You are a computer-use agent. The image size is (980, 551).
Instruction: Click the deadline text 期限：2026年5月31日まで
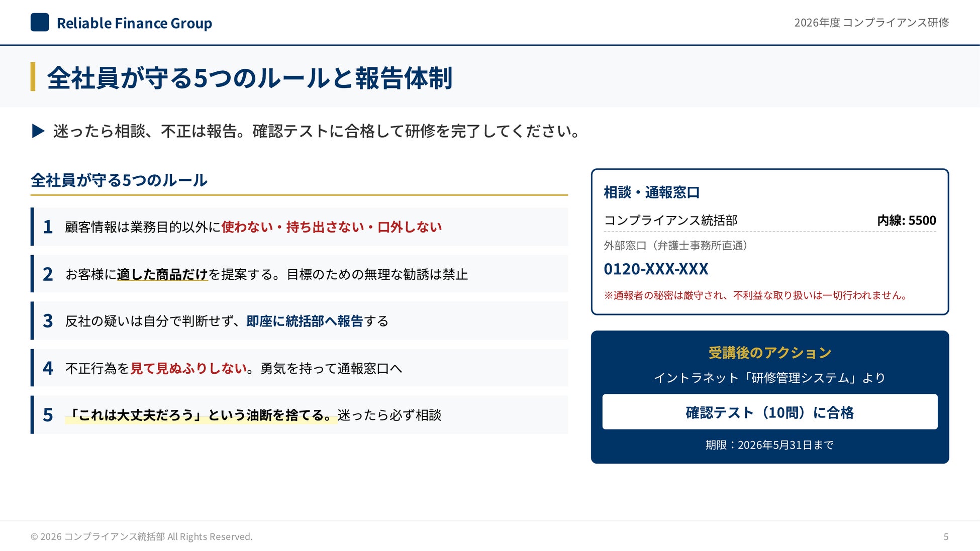(x=769, y=445)
